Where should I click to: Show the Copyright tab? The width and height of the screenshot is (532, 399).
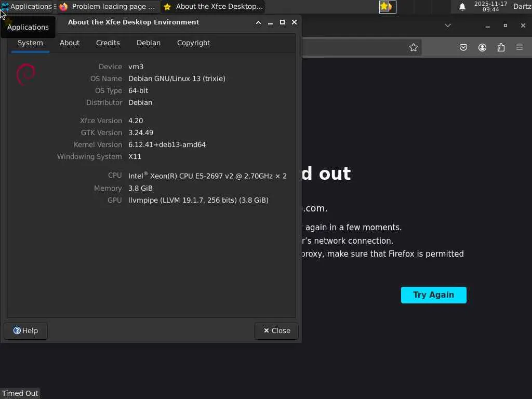(193, 43)
